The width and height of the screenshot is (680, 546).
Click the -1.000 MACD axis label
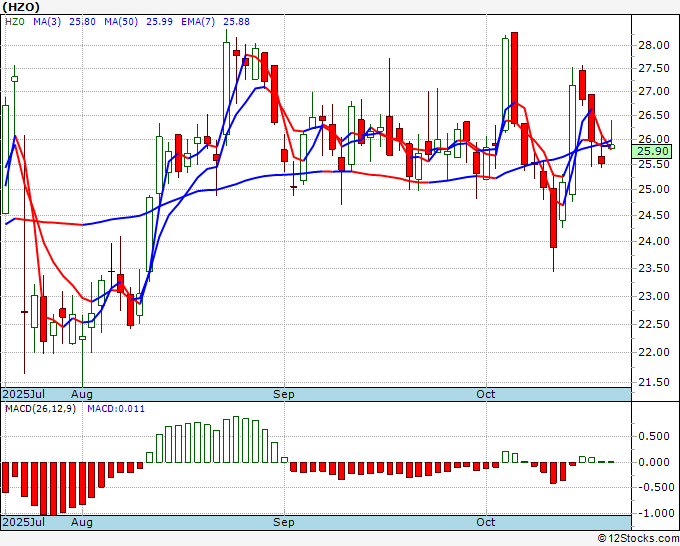click(655, 513)
